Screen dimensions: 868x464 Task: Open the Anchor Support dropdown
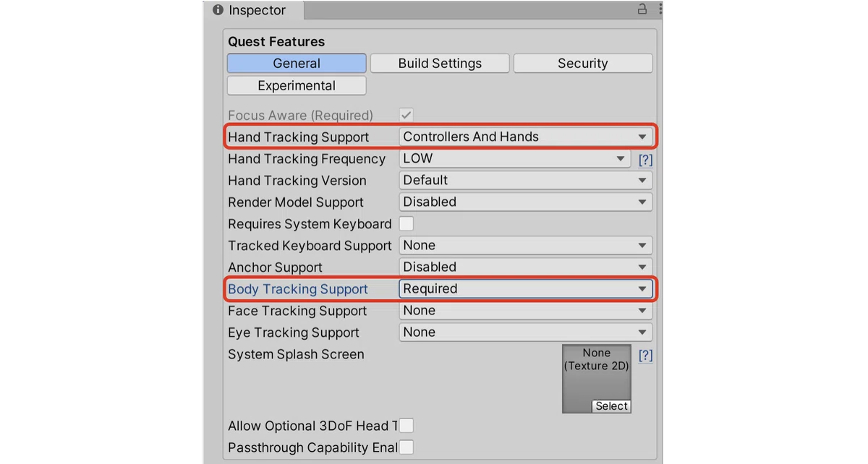coord(526,267)
